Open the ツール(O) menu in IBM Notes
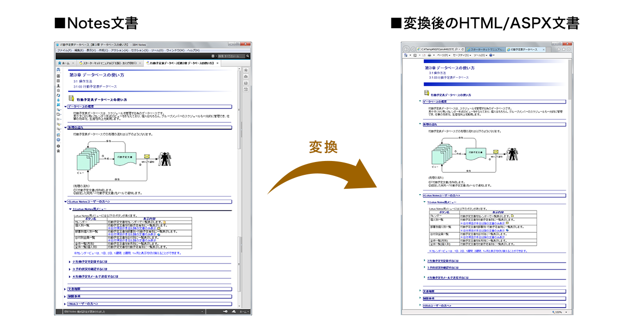644x322 pixels. (x=158, y=50)
